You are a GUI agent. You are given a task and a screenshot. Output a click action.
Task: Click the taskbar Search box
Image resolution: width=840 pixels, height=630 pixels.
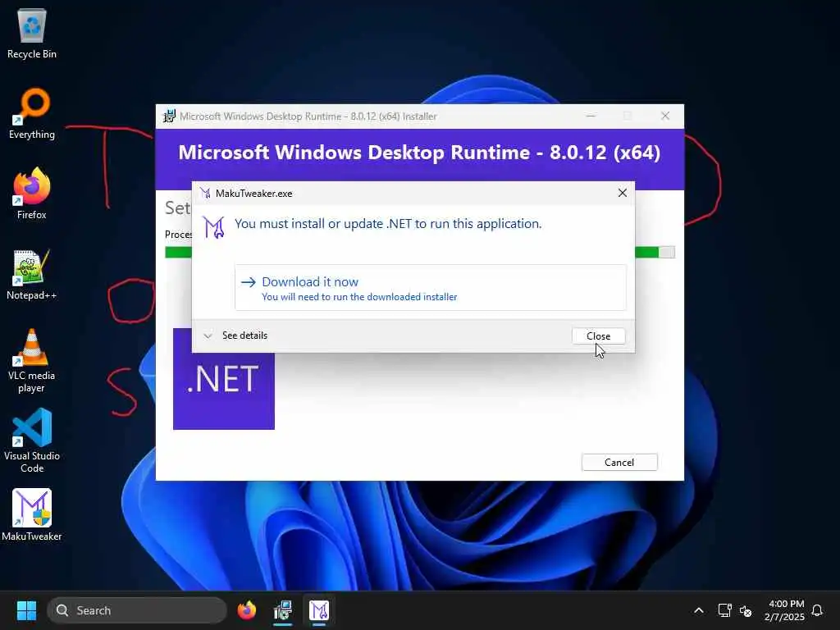coord(137,610)
